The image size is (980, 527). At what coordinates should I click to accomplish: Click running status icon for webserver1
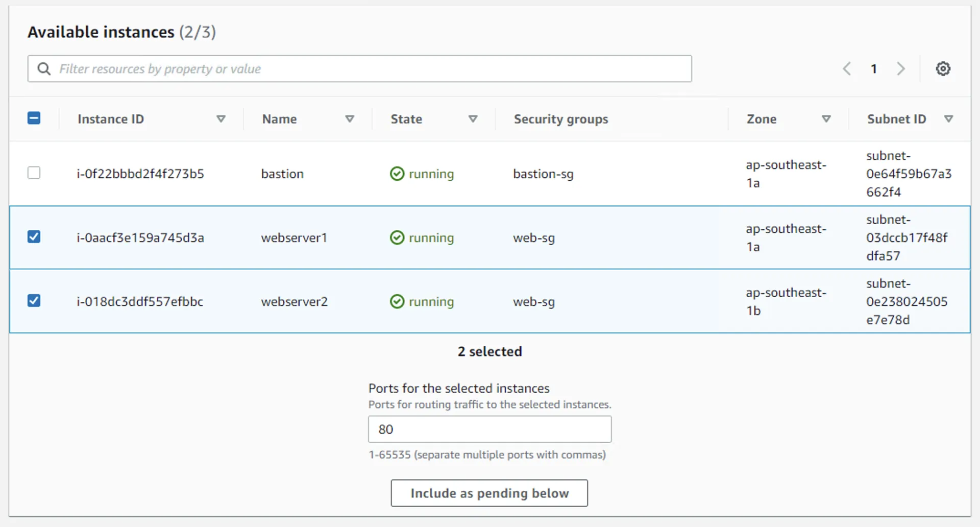397,237
